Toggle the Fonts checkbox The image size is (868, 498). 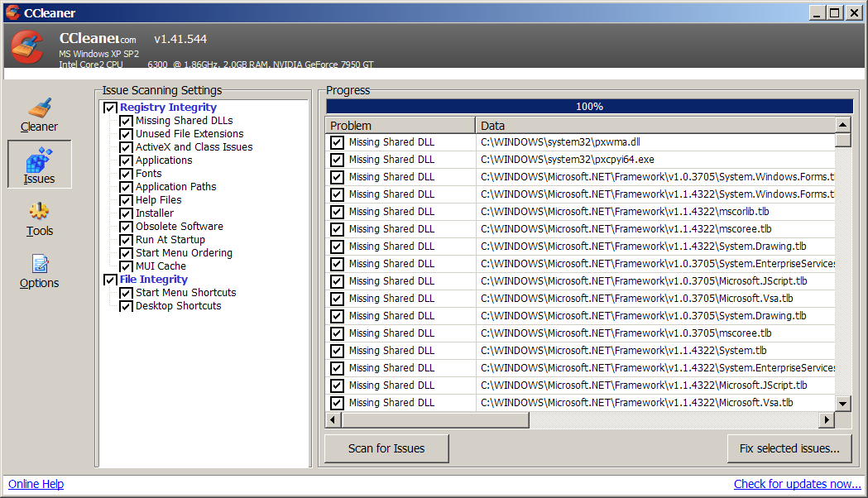pyautogui.click(x=127, y=175)
